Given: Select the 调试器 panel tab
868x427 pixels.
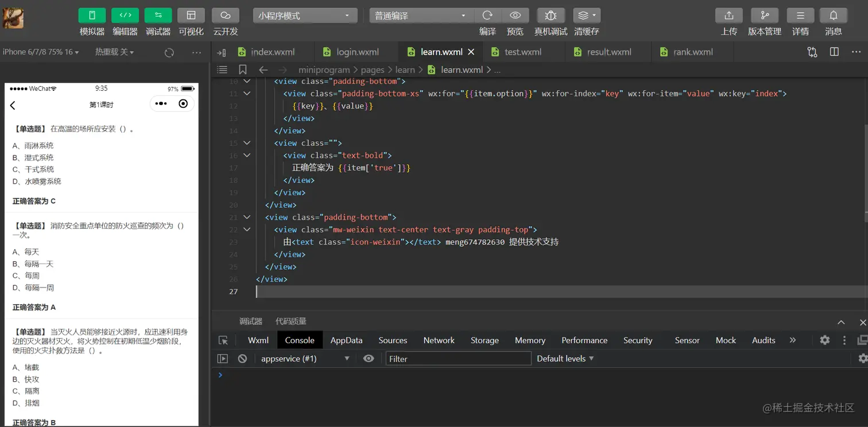Looking at the screenshot, I should [251, 321].
